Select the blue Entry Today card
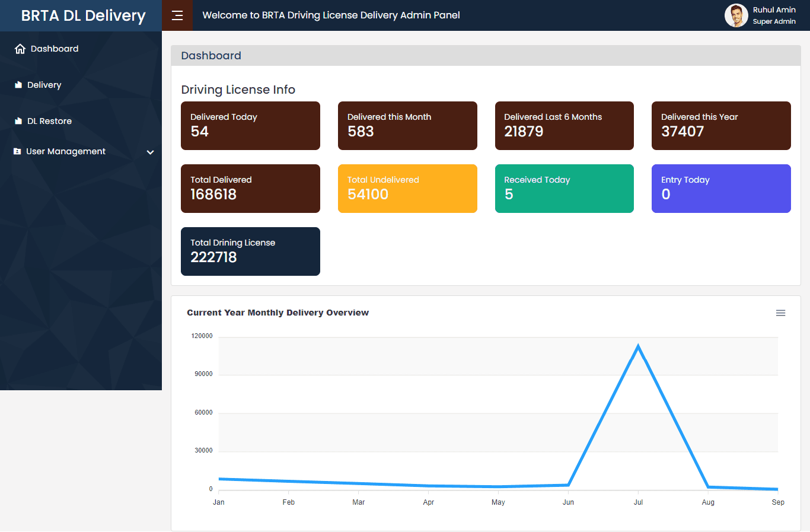 [721, 189]
